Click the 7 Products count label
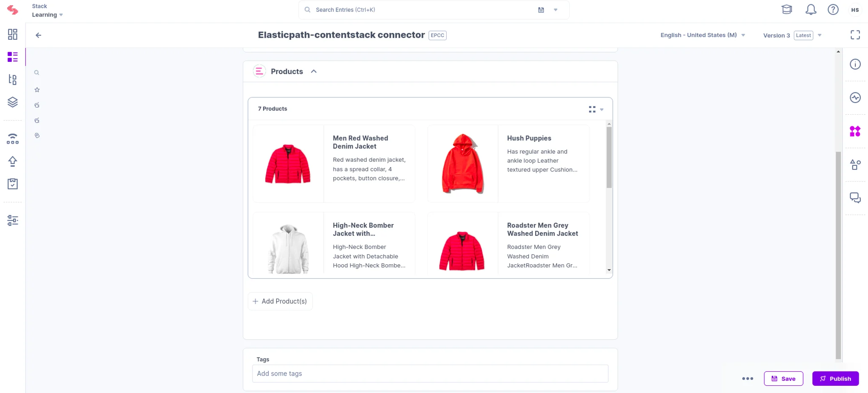The height and width of the screenshot is (393, 868). pyautogui.click(x=273, y=109)
